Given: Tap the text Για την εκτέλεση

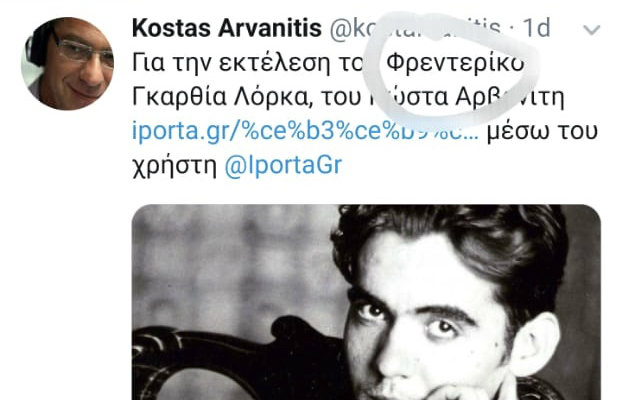Looking at the screenshot, I should 231,63.
